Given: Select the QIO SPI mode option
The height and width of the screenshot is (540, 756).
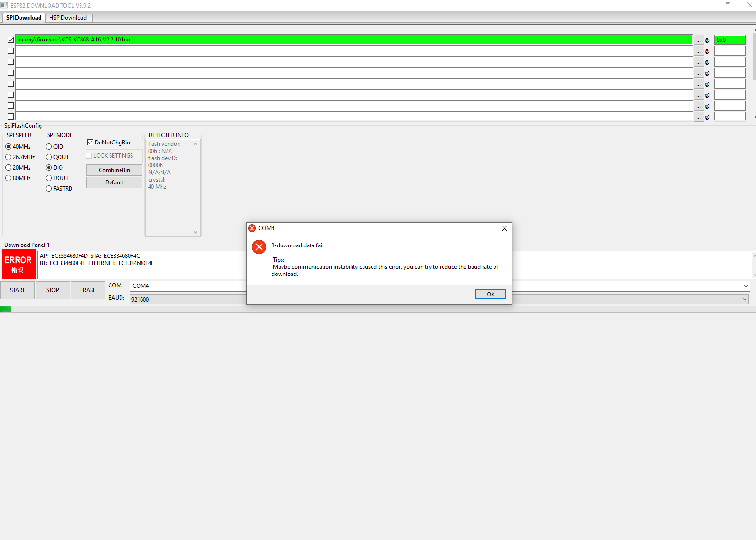Looking at the screenshot, I should coord(49,147).
